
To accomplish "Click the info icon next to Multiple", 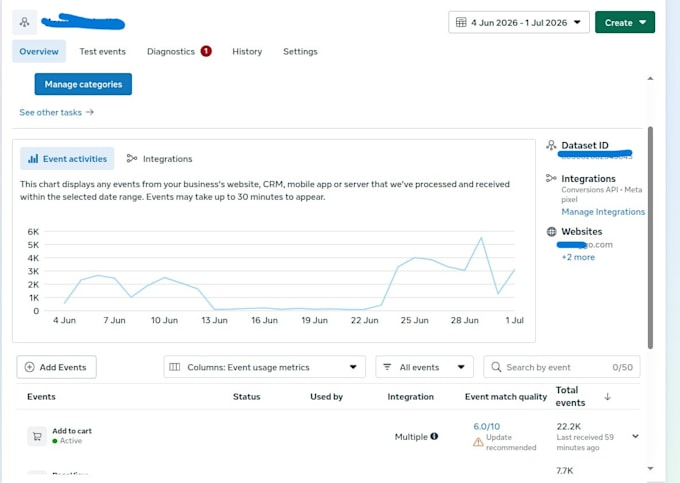I will pos(434,436).
